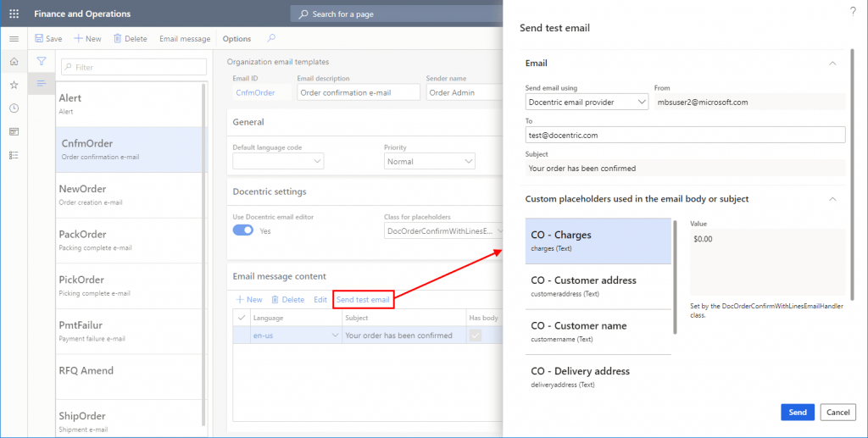Click New under Email message content
This screenshot has height=438, width=868.
click(249, 299)
